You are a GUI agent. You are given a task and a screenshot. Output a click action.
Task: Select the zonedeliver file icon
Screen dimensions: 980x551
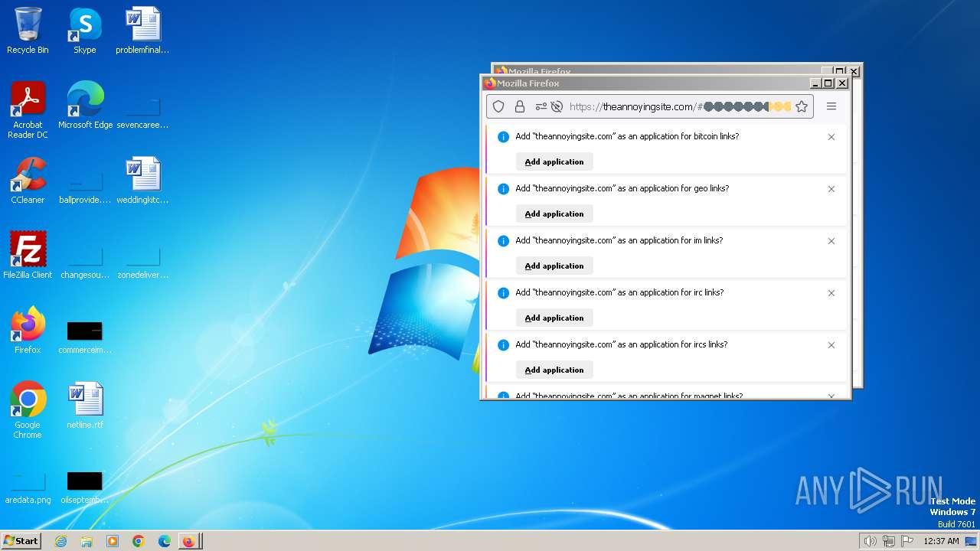coord(142,262)
